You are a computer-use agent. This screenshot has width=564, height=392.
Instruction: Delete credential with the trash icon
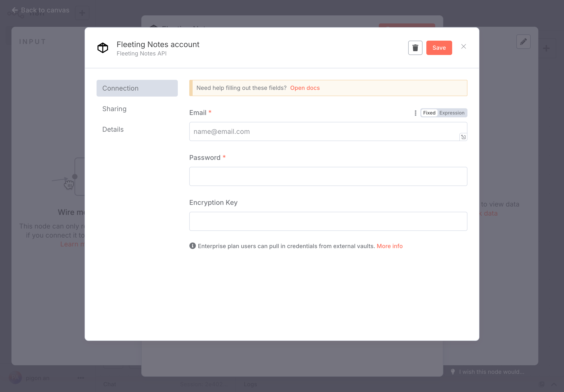[x=415, y=48]
